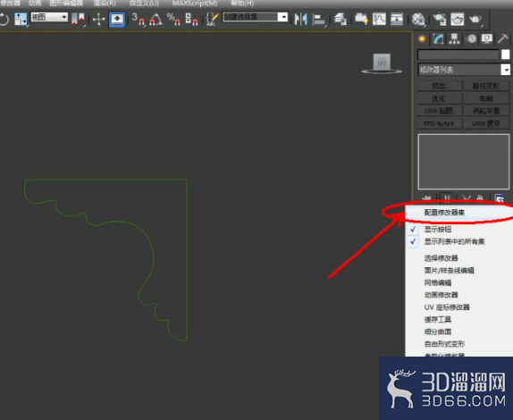Toggle 显示列表中的所有集 checked menu item
This screenshot has width=513, height=420.
458,242
